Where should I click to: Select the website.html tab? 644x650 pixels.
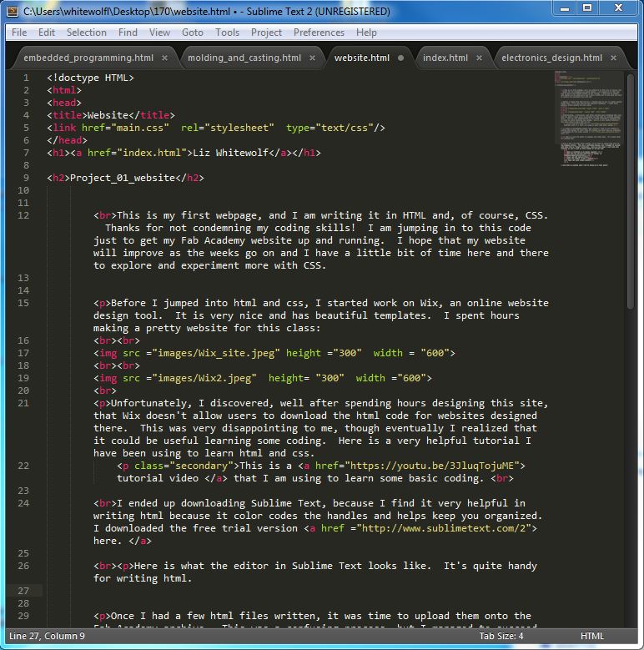click(362, 58)
